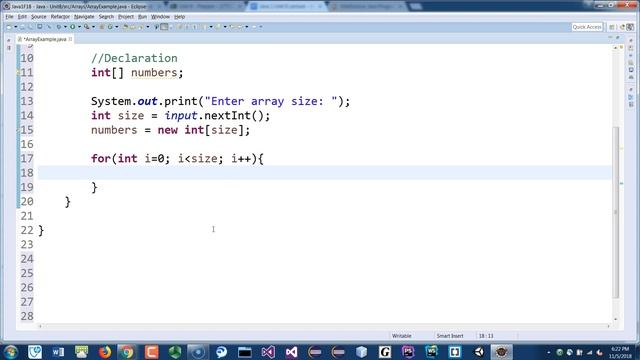Click the Run External Tools icon
This screenshot has height=360, width=640.
coord(87,27)
